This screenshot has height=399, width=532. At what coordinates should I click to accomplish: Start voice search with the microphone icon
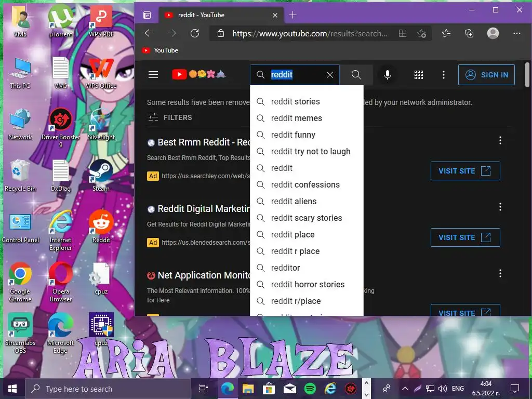pyautogui.click(x=387, y=75)
